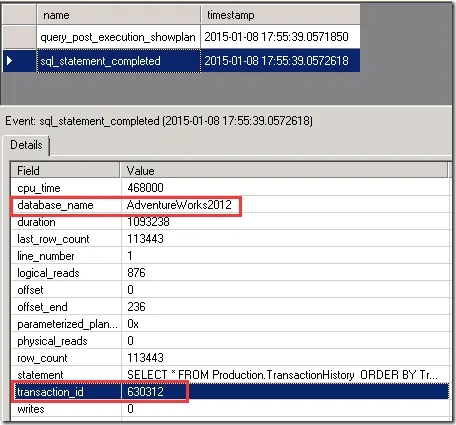Click timestamp 2015-01-08 17:55:39.0572618 in grid
This screenshot has height=425, width=456.
(x=276, y=61)
